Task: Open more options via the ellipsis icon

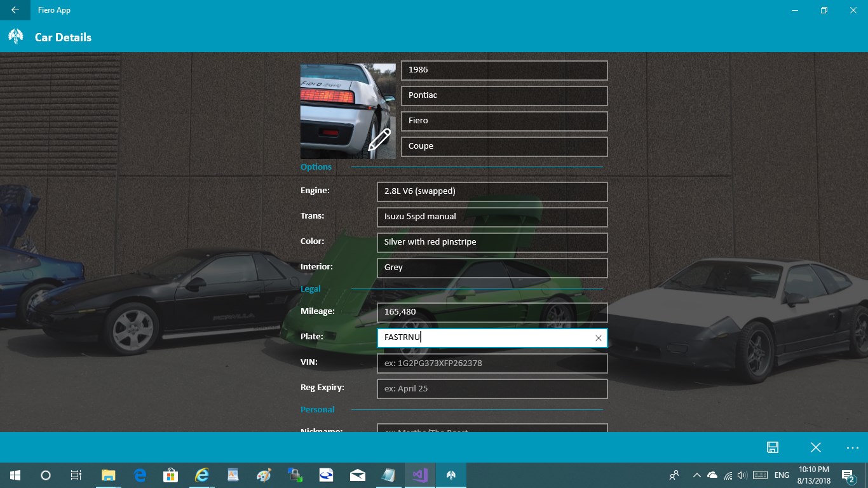Action: pos(853,447)
